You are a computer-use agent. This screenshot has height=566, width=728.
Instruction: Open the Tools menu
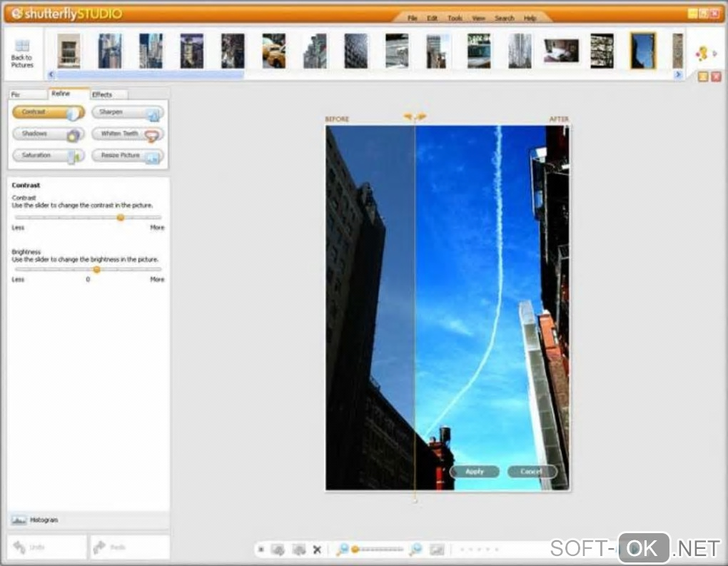pos(455,18)
